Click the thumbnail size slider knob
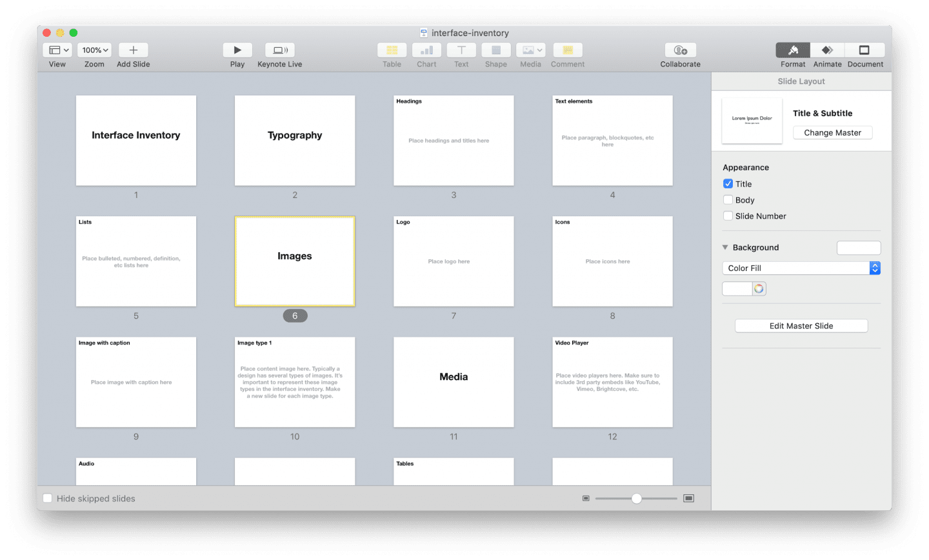The height and width of the screenshot is (560, 929). (x=637, y=498)
